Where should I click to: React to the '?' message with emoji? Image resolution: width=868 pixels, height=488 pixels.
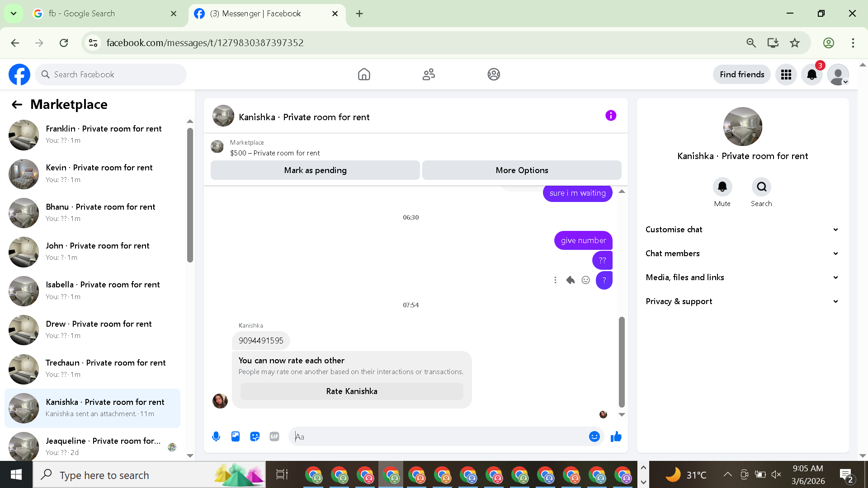(585, 280)
